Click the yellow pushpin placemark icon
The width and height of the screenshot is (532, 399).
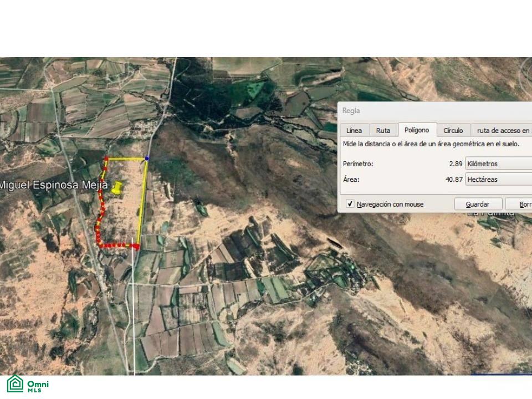pos(117,188)
